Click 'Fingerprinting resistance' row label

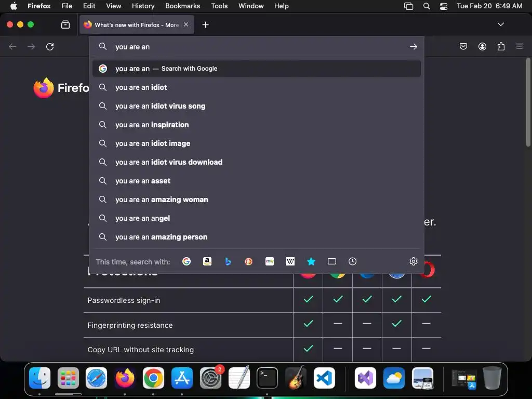pos(130,325)
